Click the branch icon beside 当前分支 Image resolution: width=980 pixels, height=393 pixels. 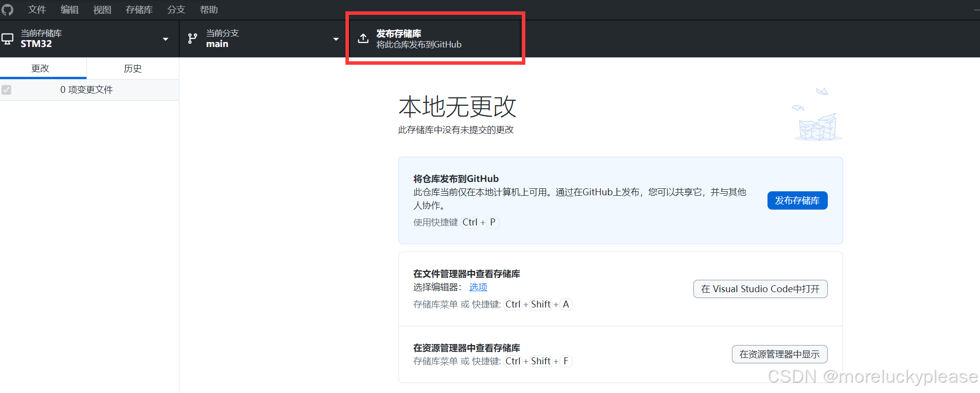click(x=193, y=39)
